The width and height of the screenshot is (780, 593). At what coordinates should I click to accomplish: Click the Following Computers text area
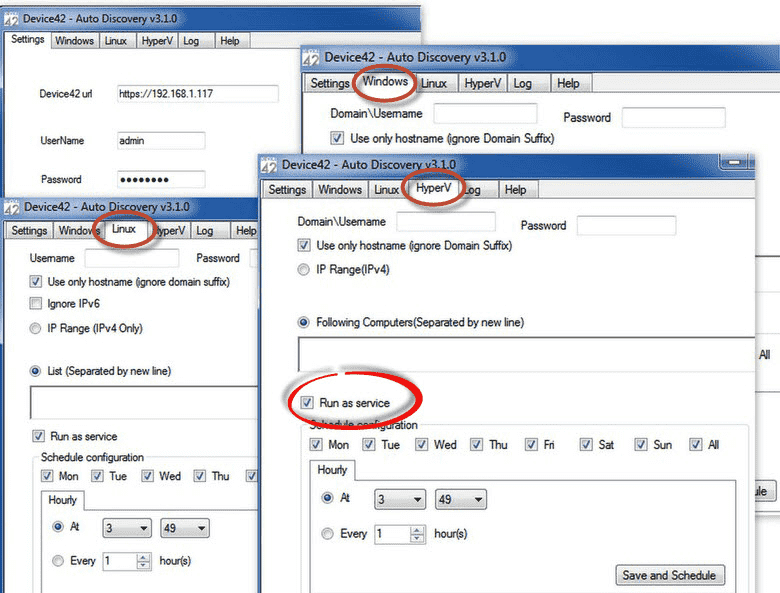[526, 354]
